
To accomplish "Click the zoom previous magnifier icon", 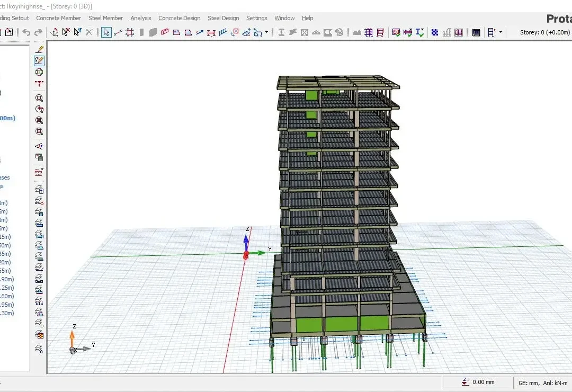I will (39, 109).
